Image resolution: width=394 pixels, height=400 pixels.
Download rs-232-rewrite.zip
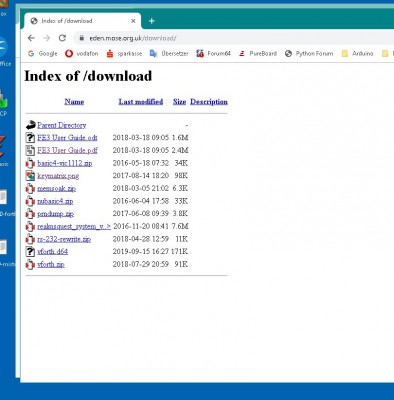coord(64,239)
